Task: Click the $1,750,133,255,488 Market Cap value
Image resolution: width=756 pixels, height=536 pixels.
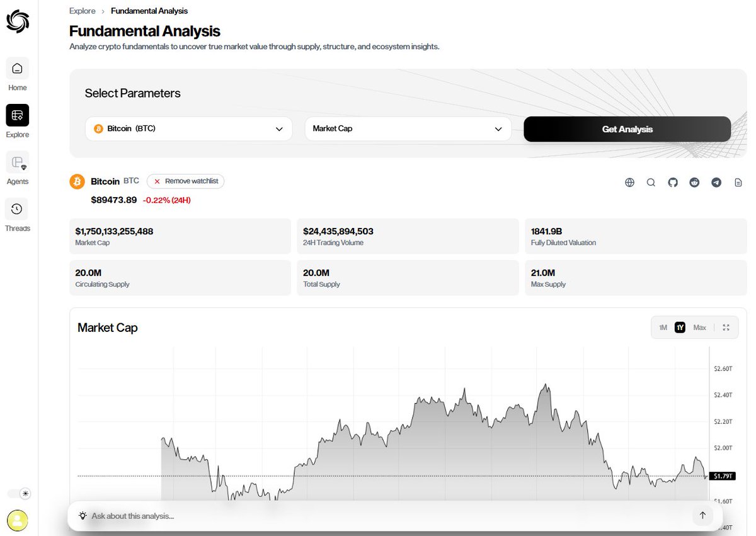Action: pyautogui.click(x=114, y=231)
